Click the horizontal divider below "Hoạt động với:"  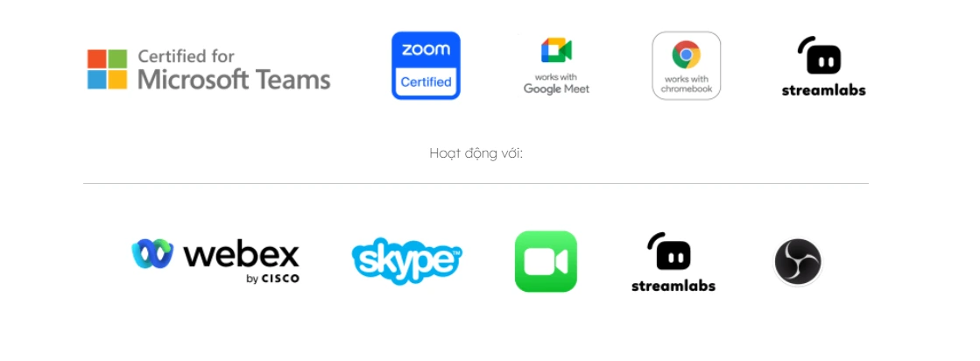click(x=476, y=183)
